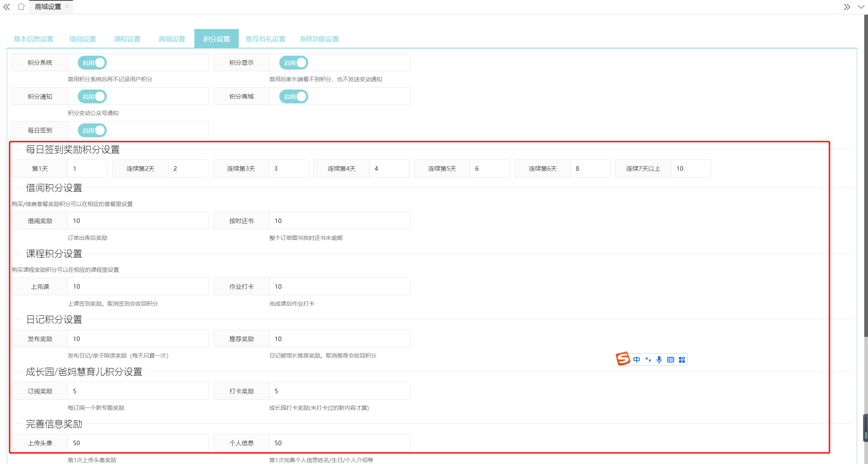The height and width of the screenshot is (464, 868).
Task: Click the 连续第4天 points input
Action: [389, 168]
